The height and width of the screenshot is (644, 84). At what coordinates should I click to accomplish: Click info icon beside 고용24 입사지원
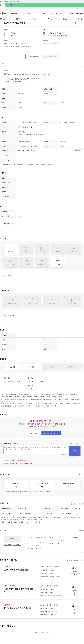coord(73,483)
